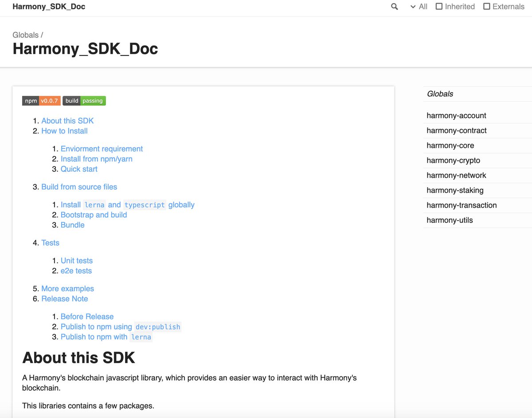Jump to More examples
The height and width of the screenshot is (418, 532).
(67, 288)
